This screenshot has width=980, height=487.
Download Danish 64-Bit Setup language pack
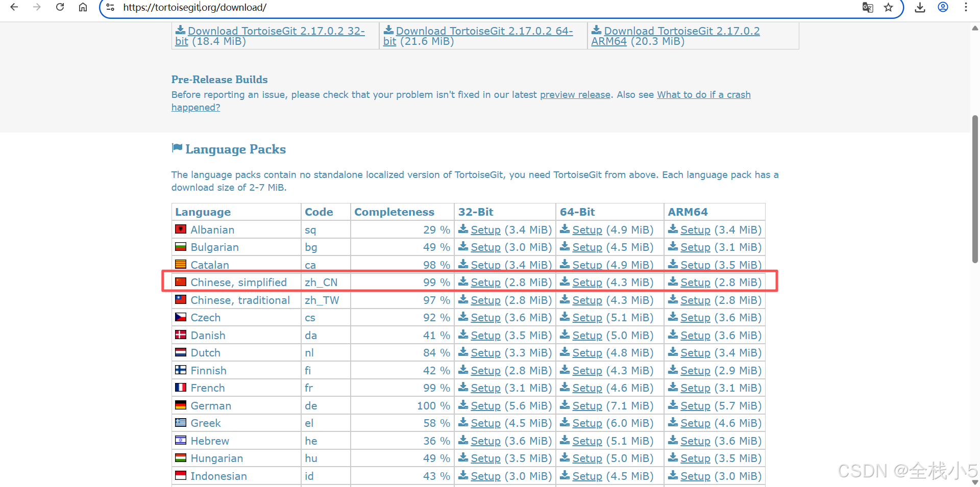[x=587, y=336]
